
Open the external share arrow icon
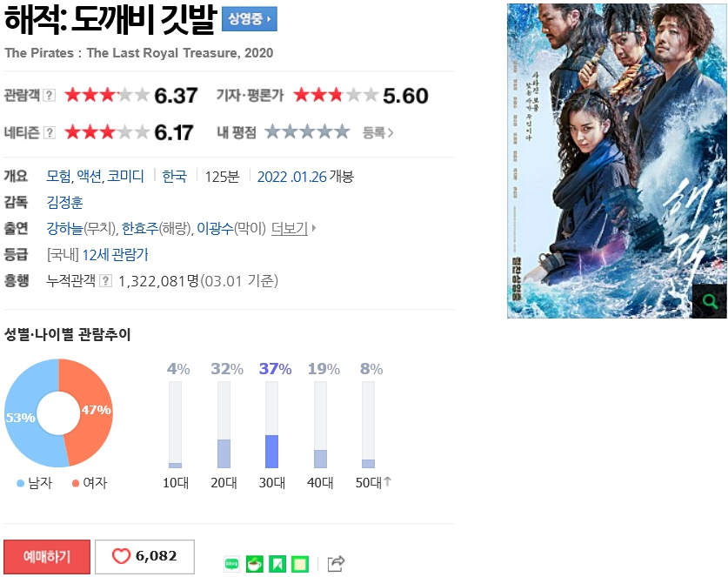pos(336,563)
